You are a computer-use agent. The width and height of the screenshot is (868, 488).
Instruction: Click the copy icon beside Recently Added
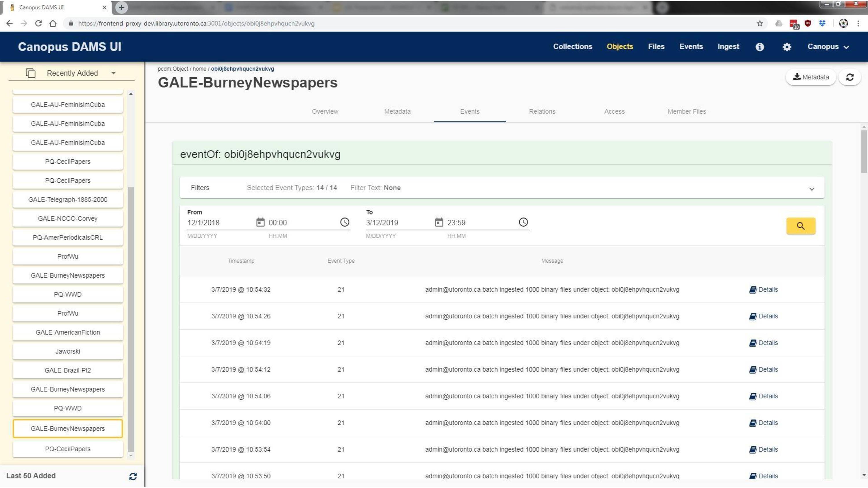point(31,73)
